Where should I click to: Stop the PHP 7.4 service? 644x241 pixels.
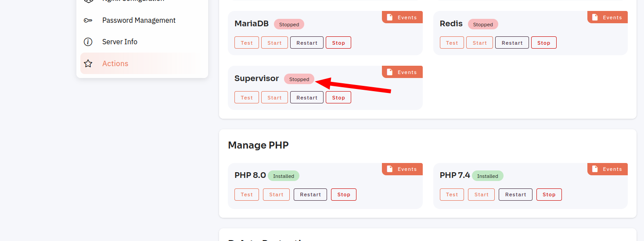click(549, 195)
